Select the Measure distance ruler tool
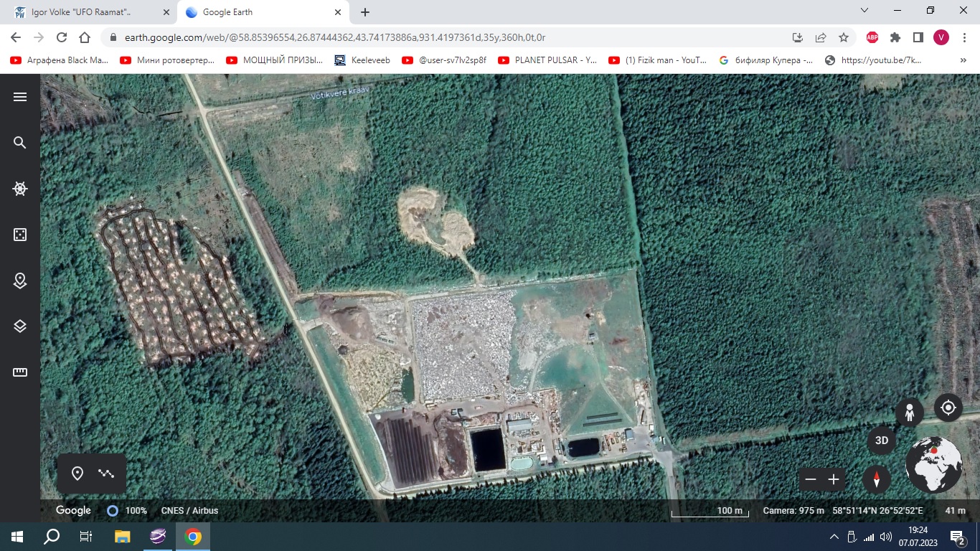 20,372
